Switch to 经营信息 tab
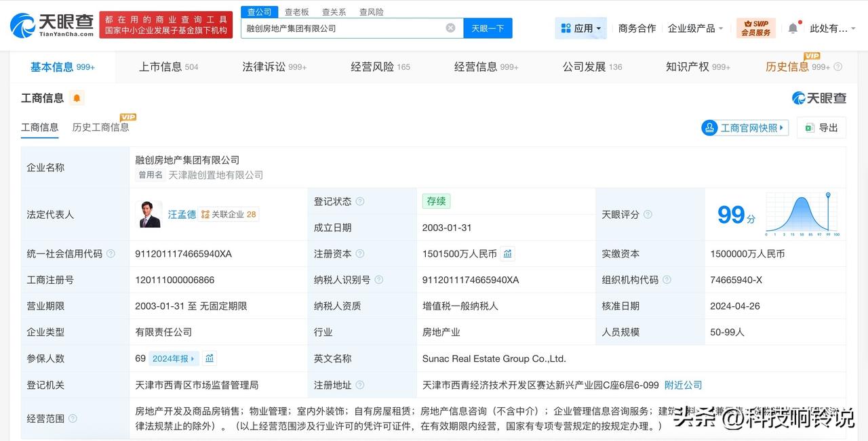This screenshot has height=441, width=868. 486,66
